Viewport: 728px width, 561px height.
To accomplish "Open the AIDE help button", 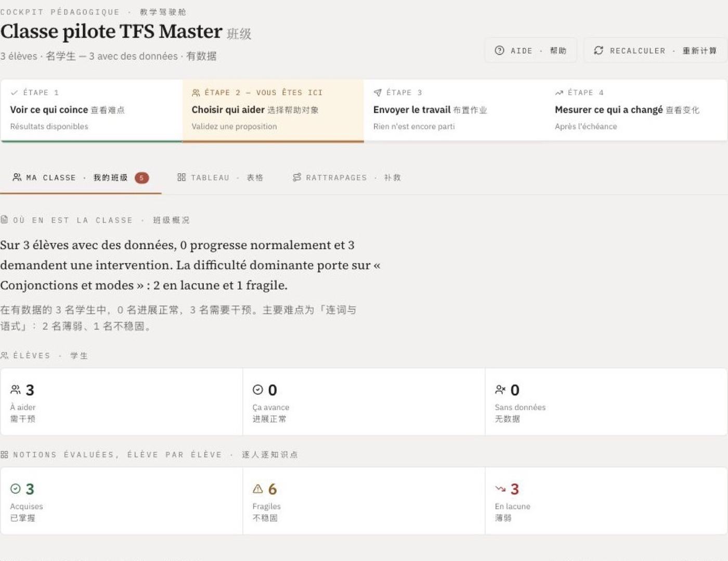I will pos(530,50).
